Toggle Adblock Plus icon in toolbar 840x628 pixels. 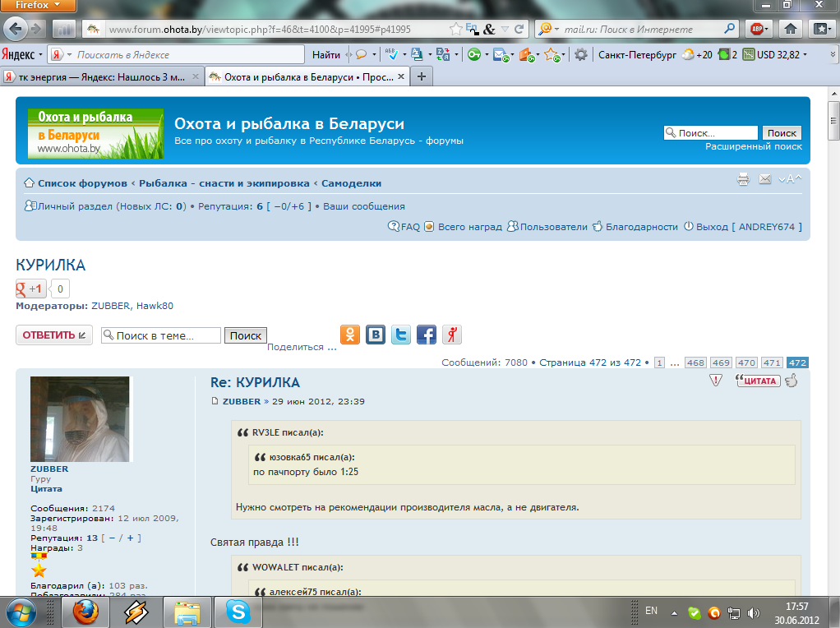(x=758, y=29)
